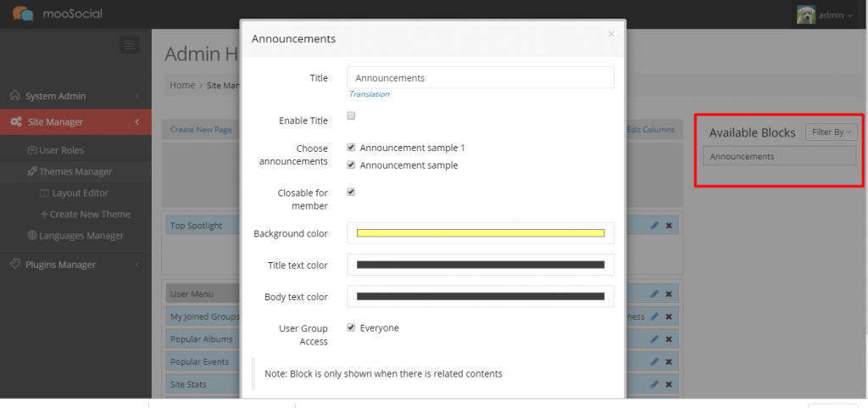Edit the My Joined Groups row pencil icon

[654, 316]
